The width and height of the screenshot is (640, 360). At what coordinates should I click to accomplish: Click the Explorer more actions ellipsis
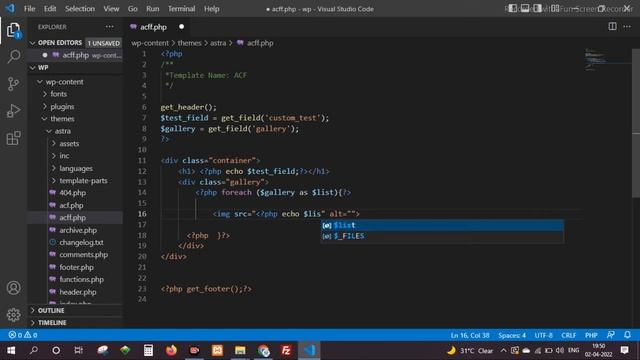tap(109, 27)
